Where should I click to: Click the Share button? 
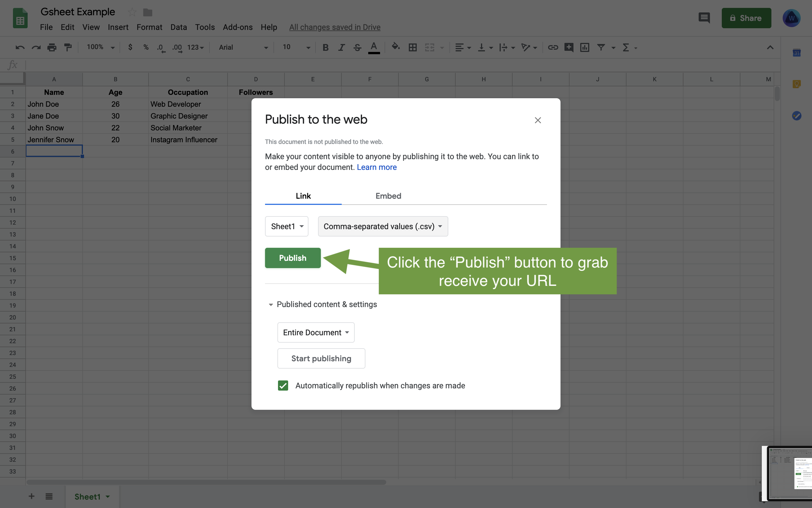click(x=746, y=18)
